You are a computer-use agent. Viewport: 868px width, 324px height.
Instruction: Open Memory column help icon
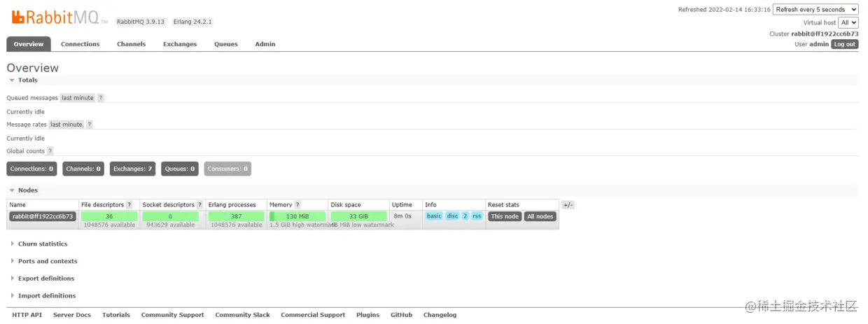(297, 205)
